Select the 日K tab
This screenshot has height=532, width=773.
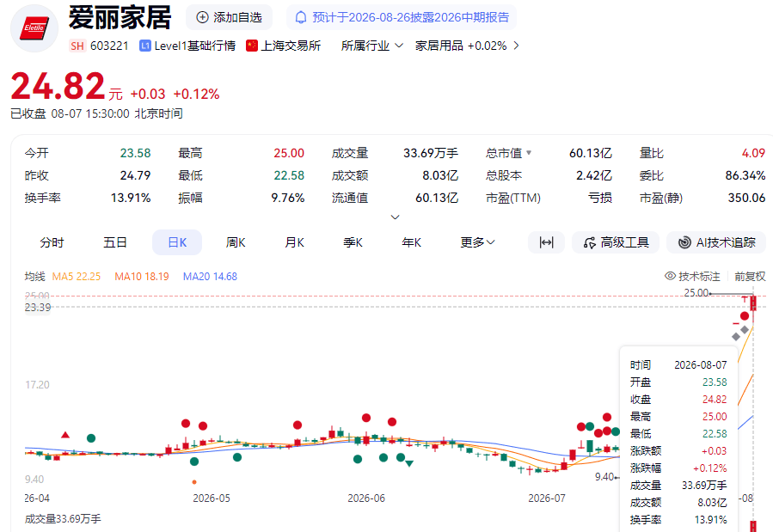click(x=177, y=242)
